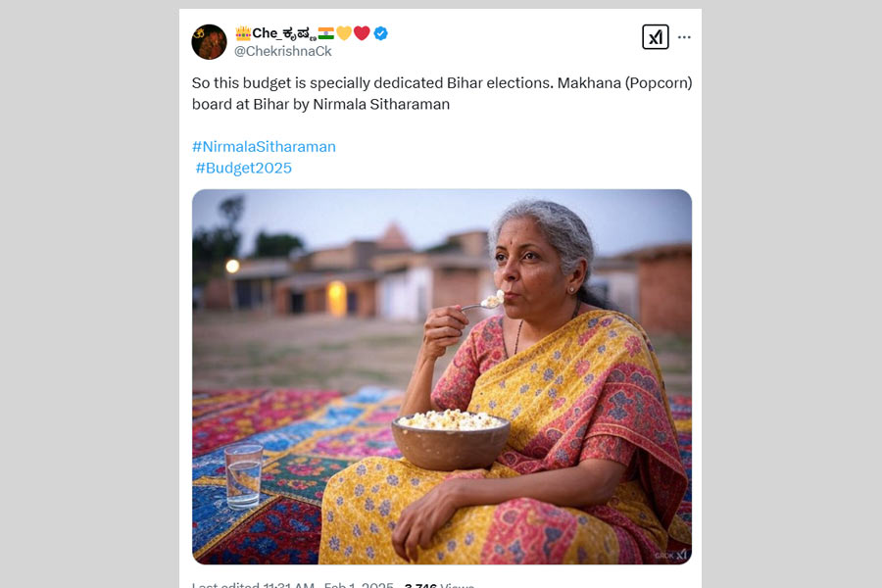Click the Last edited 11:31 AM timestamp
This screenshot has height=588, width=882.
tap(253, 586)
